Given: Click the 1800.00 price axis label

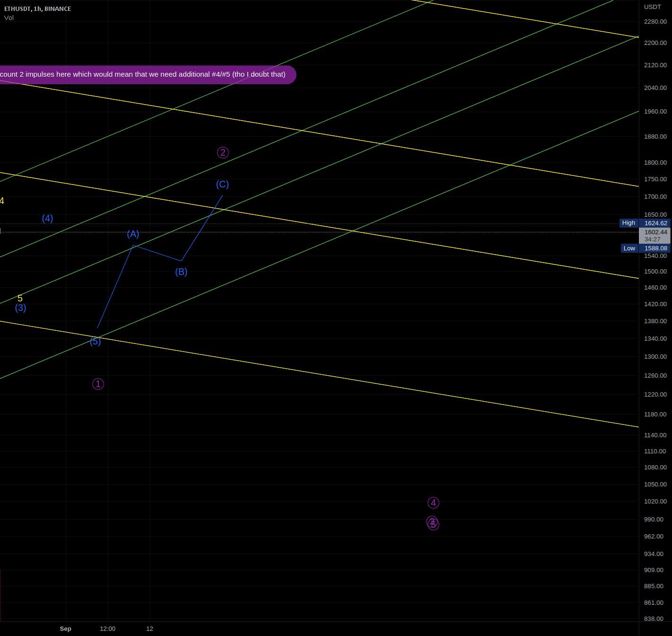Looking at the screenshot, I should (x=655, y=163).
